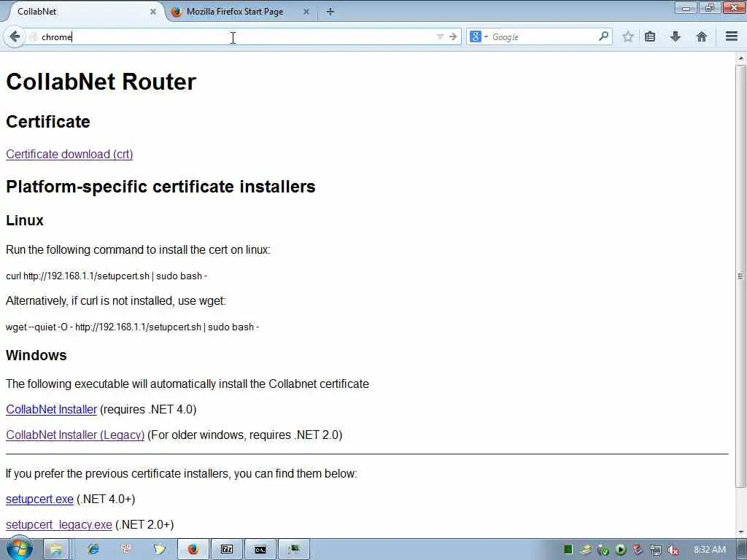The width and height of the screenshot is (747, 560).
Task: Click the taskbar clock showing 8:32 AM
Action: [x=710, y=550]
